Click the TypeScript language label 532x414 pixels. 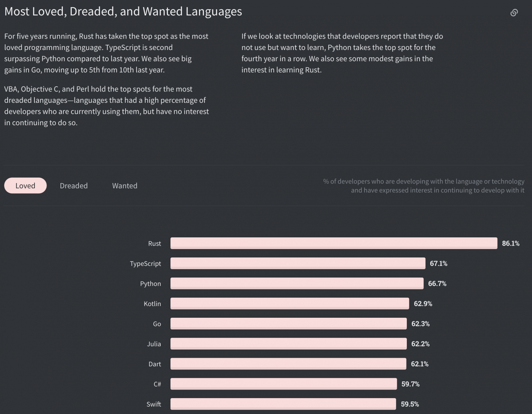coord(145,264)
